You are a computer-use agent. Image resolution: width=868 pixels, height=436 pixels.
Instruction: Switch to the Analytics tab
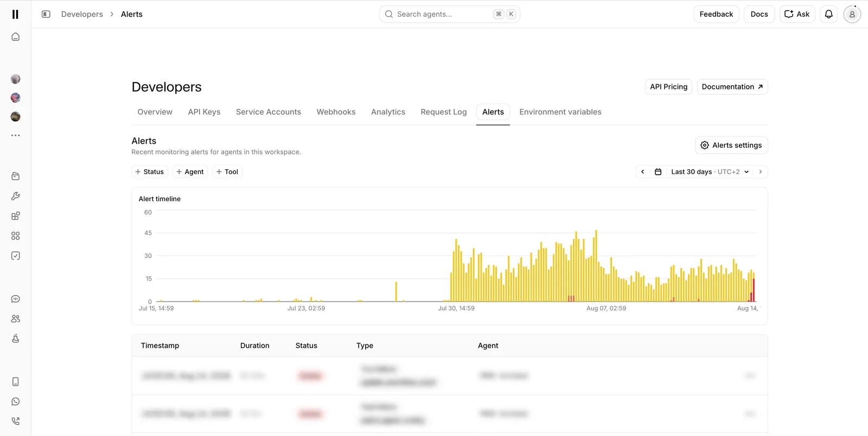pos(388,112)
